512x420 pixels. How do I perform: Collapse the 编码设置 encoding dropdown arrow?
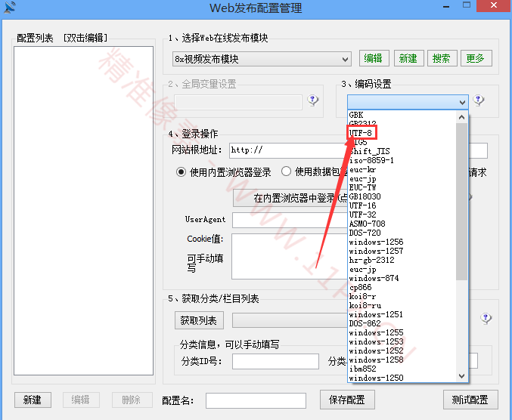tap(462, 101)
